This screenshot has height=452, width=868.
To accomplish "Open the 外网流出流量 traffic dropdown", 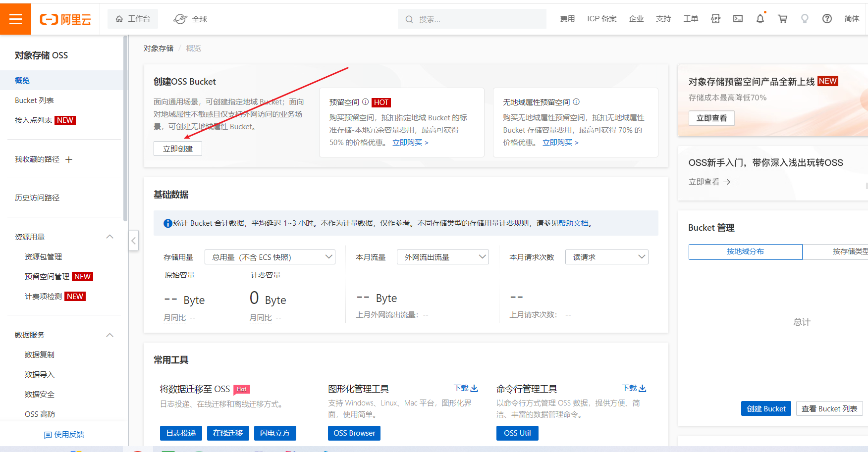I will [442, 257].
